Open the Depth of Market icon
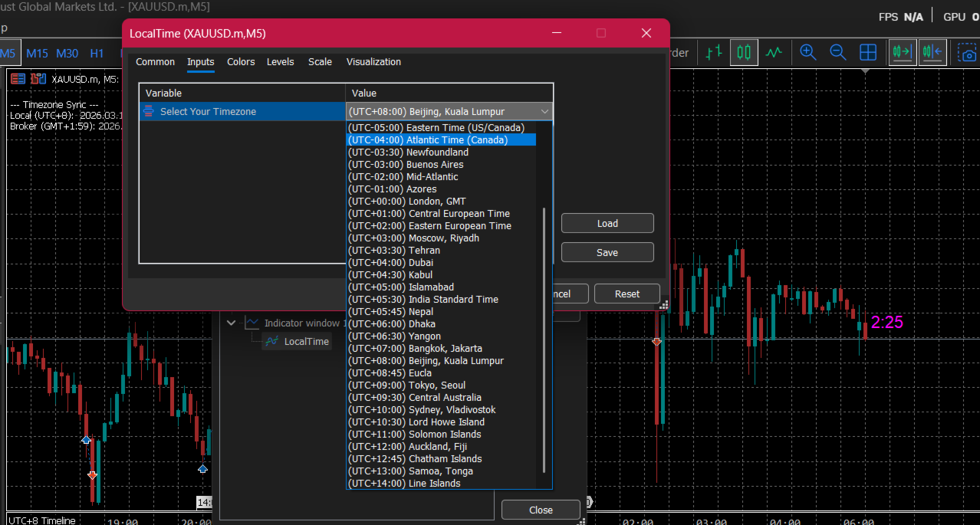Screen dimensions: 980x525 18,79
